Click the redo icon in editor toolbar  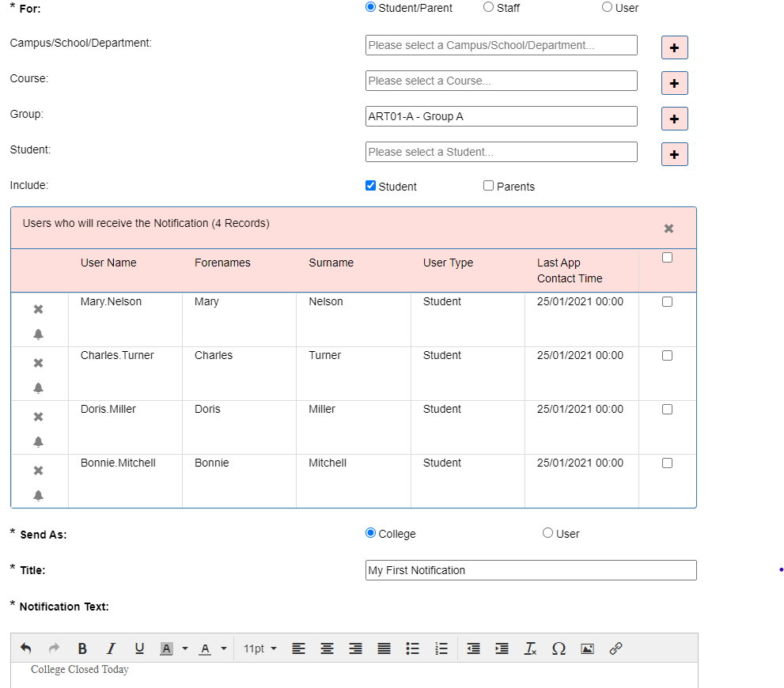54,648
